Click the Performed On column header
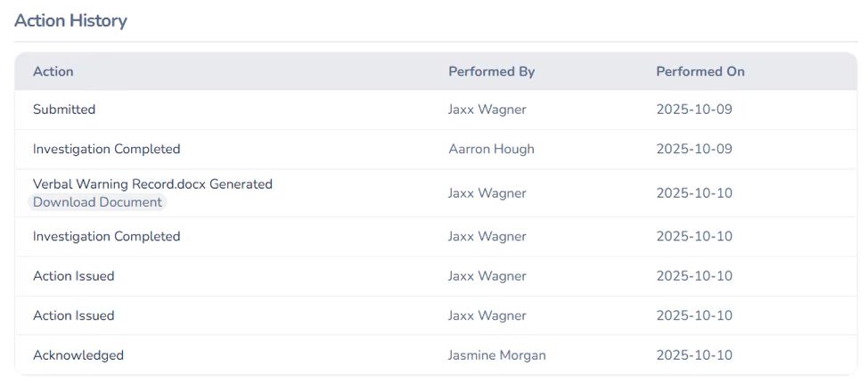Screen dimensions: 868x383 pyautogui.click(x=700, y=71)
